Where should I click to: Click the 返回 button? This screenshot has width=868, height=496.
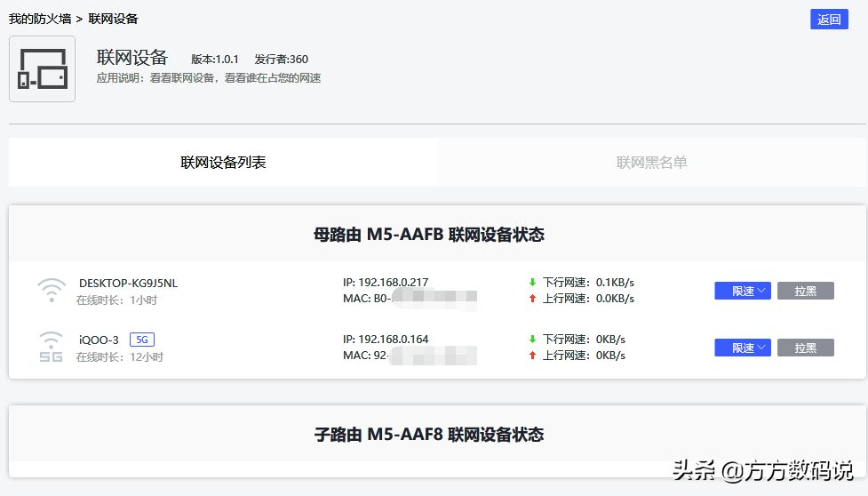point(829,20)
